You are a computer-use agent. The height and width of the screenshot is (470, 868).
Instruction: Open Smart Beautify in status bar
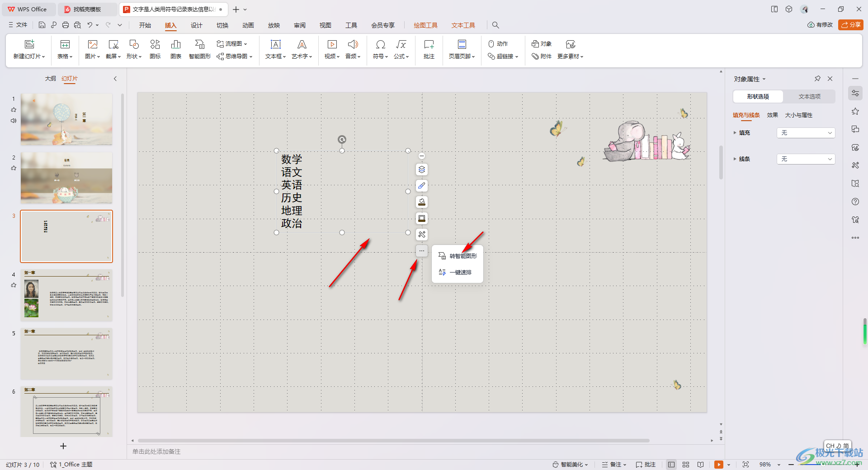tap(570, 465)
